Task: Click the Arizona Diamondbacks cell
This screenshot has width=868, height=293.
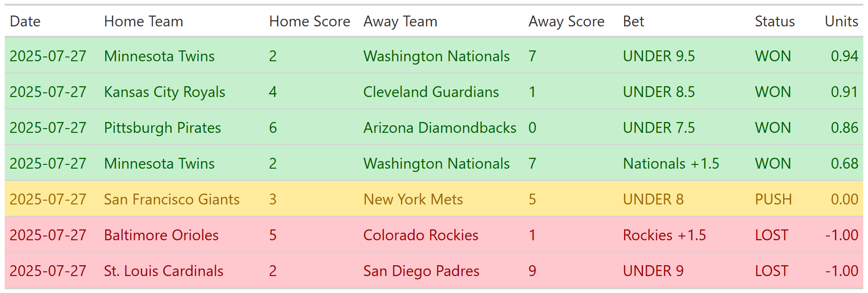Action: point(440,128)
